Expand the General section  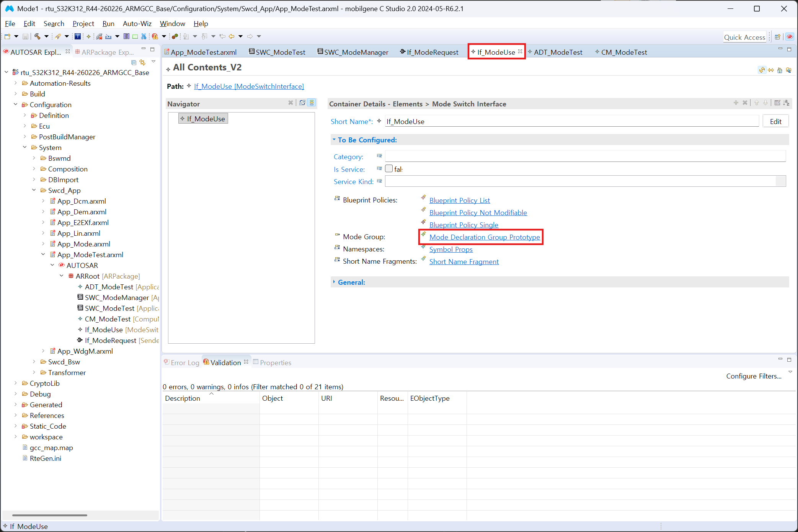pos(334,282)
